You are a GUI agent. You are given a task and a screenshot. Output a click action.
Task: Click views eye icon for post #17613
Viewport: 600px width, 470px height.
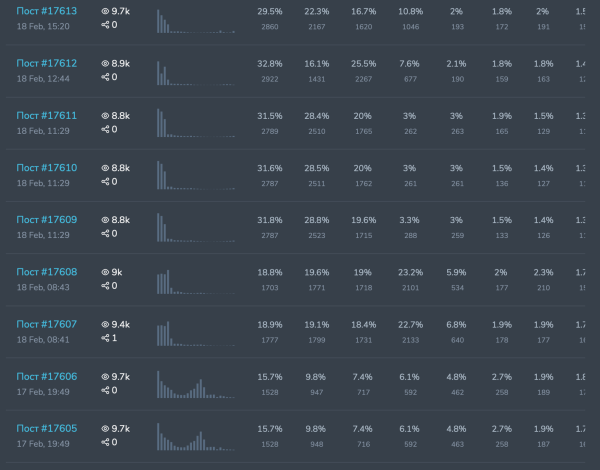coord(106,10)
